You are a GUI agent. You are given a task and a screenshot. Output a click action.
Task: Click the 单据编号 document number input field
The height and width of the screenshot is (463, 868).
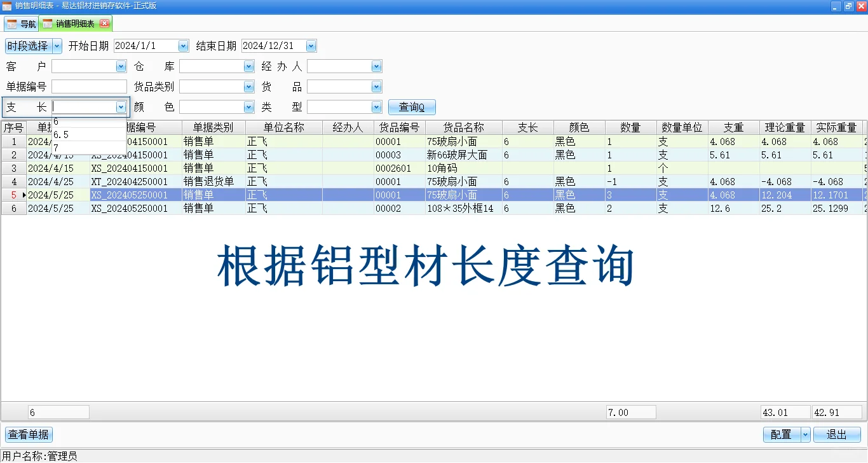point(89,86)
